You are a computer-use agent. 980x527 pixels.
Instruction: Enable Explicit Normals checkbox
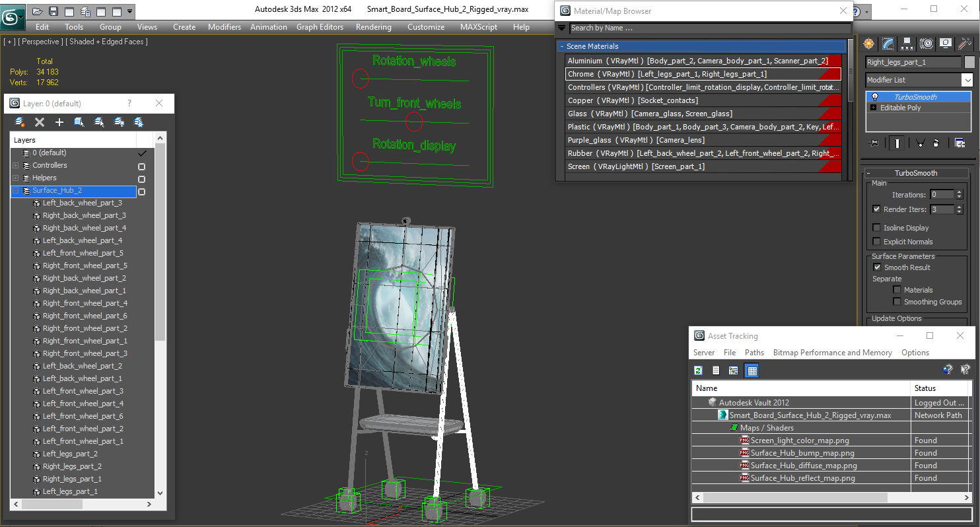(x=877, y=242)
